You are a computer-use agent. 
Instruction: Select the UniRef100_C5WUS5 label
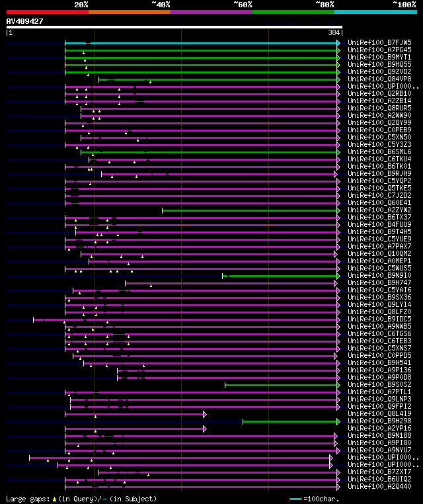tap(379, 268)
